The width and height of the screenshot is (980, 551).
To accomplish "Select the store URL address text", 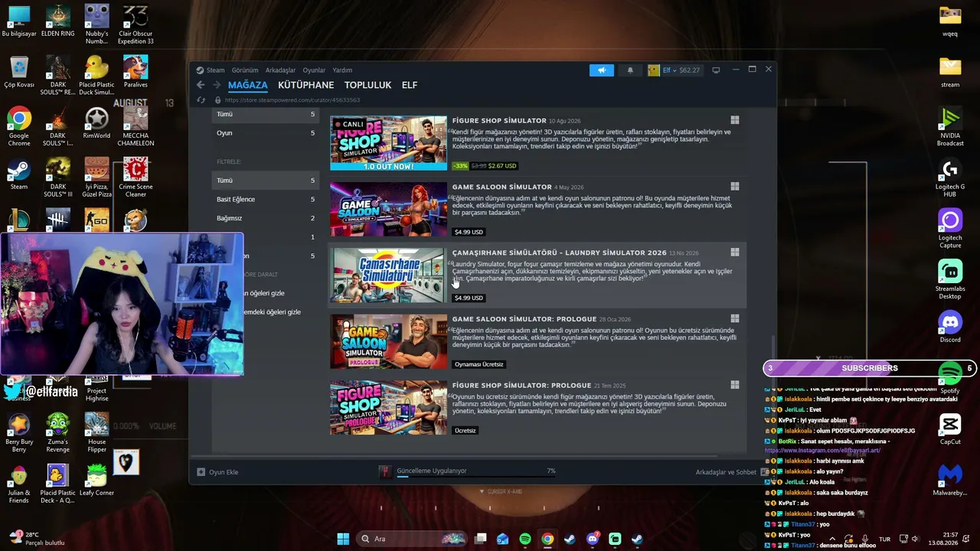I will point(292,100).
